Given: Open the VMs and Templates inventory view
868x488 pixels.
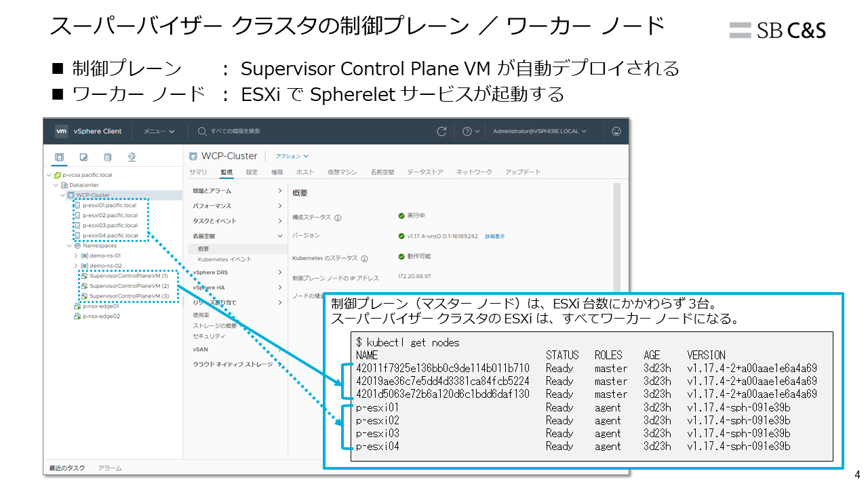Looking at the screenshot, I should coord(83,157).
